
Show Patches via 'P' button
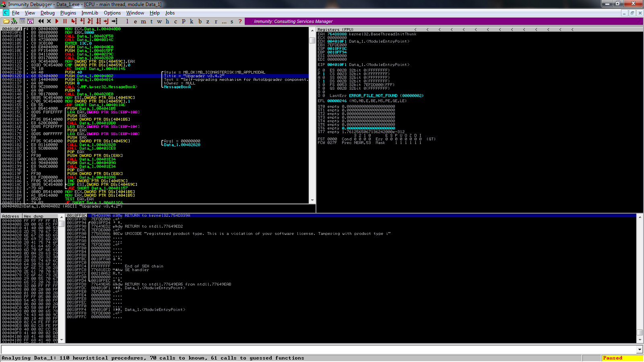(184, 21)
